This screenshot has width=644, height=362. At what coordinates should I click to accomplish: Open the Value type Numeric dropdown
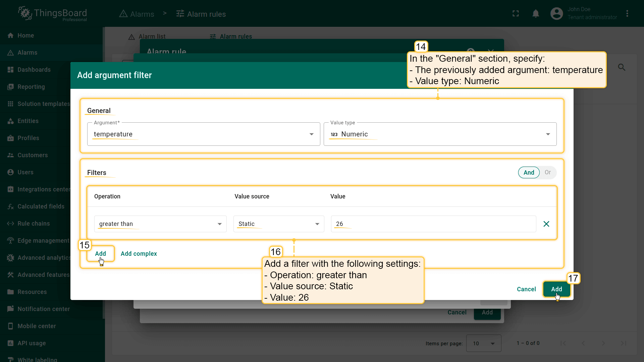tap(440, 134)
